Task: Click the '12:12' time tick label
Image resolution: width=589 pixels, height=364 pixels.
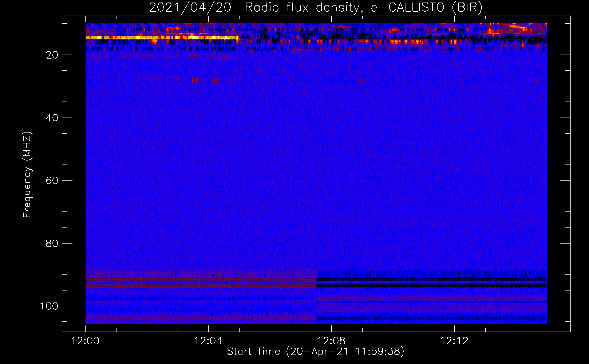Action: [x=454, y=341]
